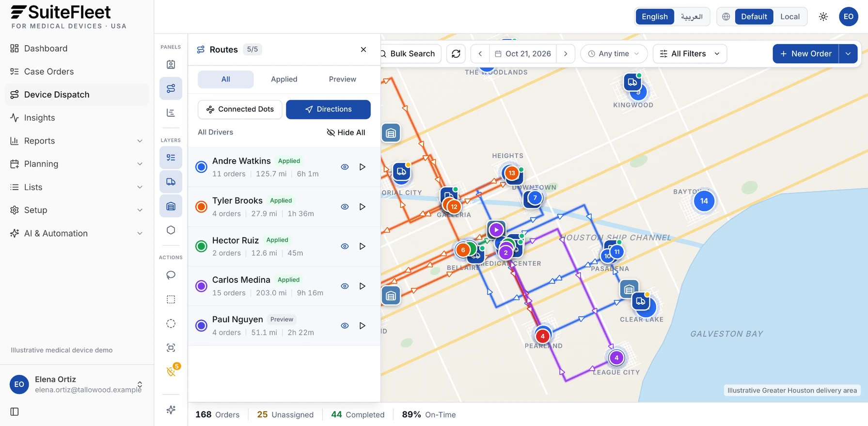Toggle the vehicles truck layer icon

click(x=171, y=182)
